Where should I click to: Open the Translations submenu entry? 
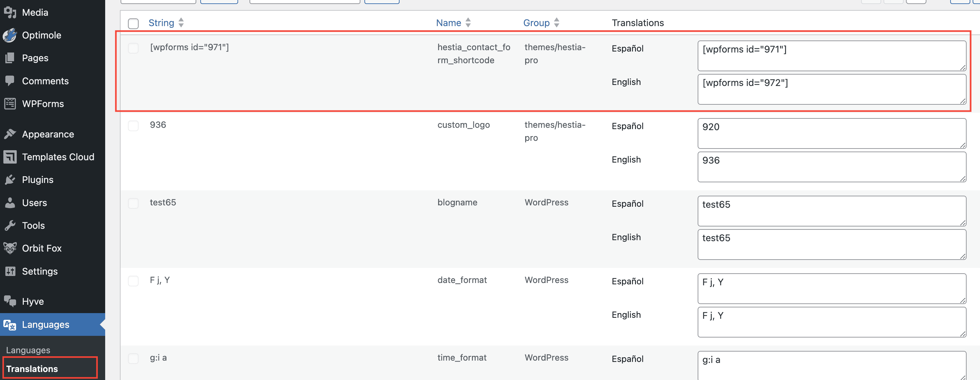tap(32, 369)
